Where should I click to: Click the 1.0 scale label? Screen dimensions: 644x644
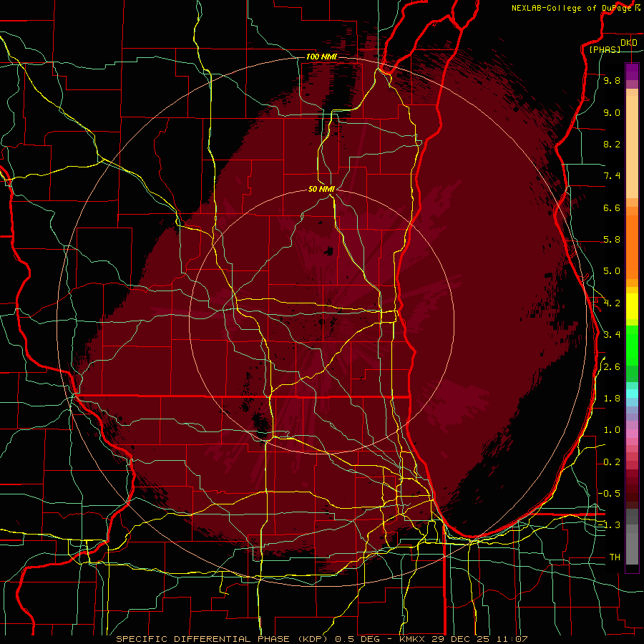point(612,430)
